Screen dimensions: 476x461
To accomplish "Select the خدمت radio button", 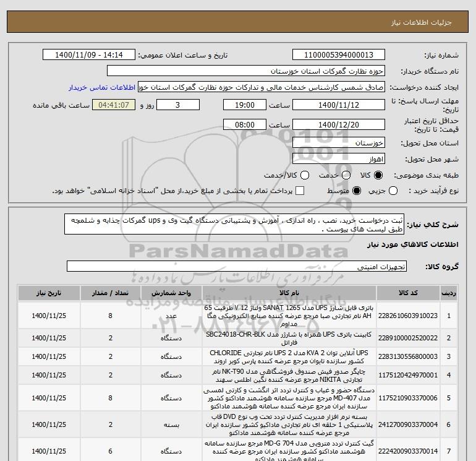I will click(x=346, y=175).
